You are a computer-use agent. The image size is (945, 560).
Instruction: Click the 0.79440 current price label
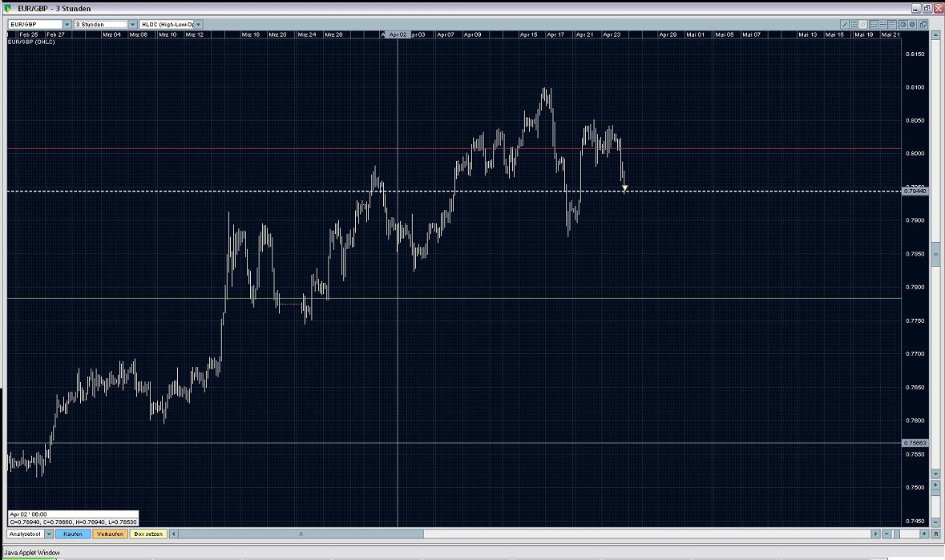[915, 191]
